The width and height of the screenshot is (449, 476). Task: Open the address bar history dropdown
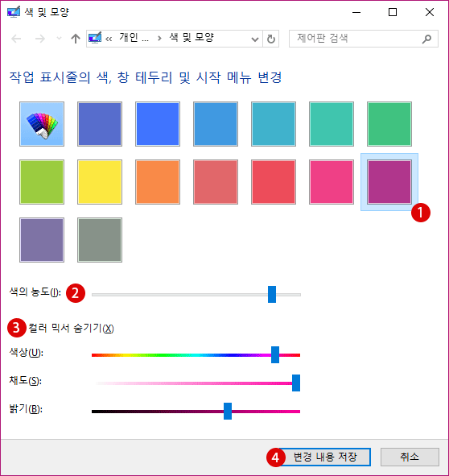tap(255, 39)
